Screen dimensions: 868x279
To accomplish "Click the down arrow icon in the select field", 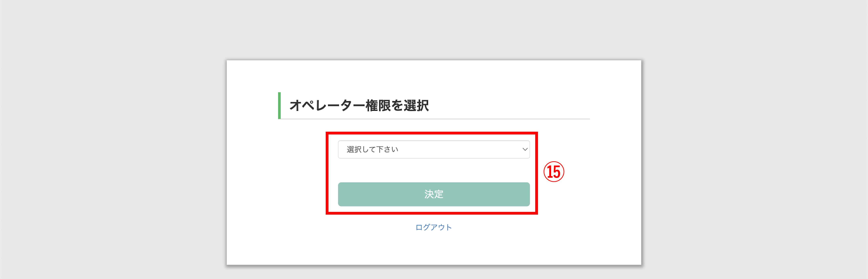I will pyautogui.click(x=525, y=149).
